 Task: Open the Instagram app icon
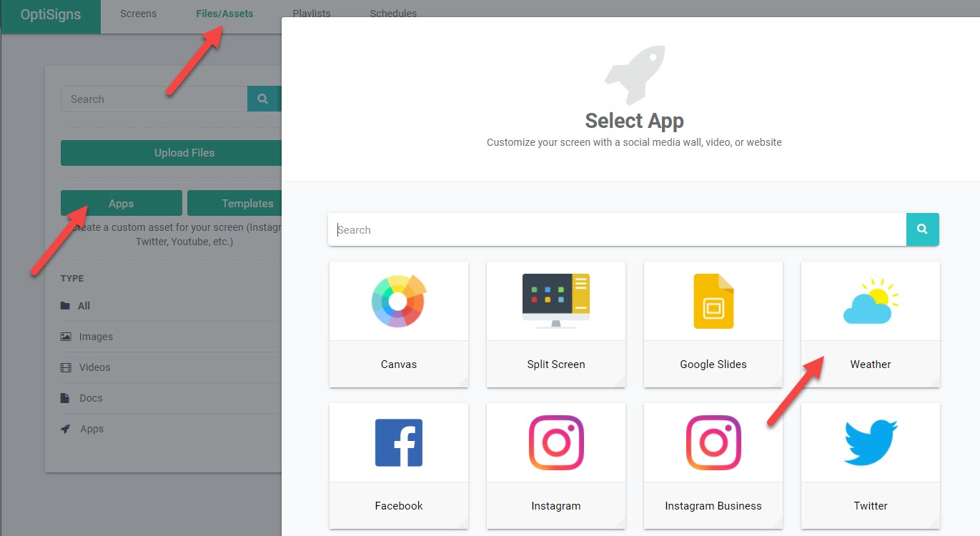point(556,442)
